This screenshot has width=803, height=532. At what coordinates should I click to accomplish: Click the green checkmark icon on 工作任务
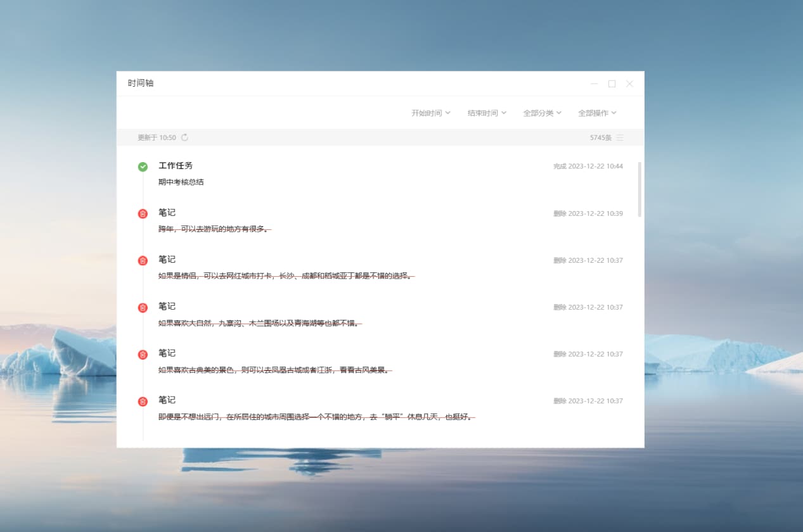143,165
